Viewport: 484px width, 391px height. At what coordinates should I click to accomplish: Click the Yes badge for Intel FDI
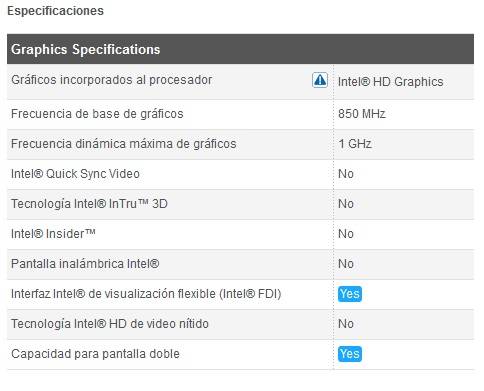click(x=350, y=294)
